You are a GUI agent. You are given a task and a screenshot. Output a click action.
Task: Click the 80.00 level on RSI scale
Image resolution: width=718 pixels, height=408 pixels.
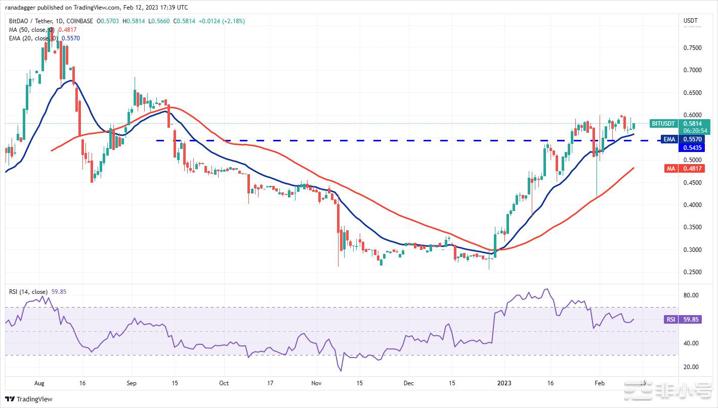tap(690, 296)
